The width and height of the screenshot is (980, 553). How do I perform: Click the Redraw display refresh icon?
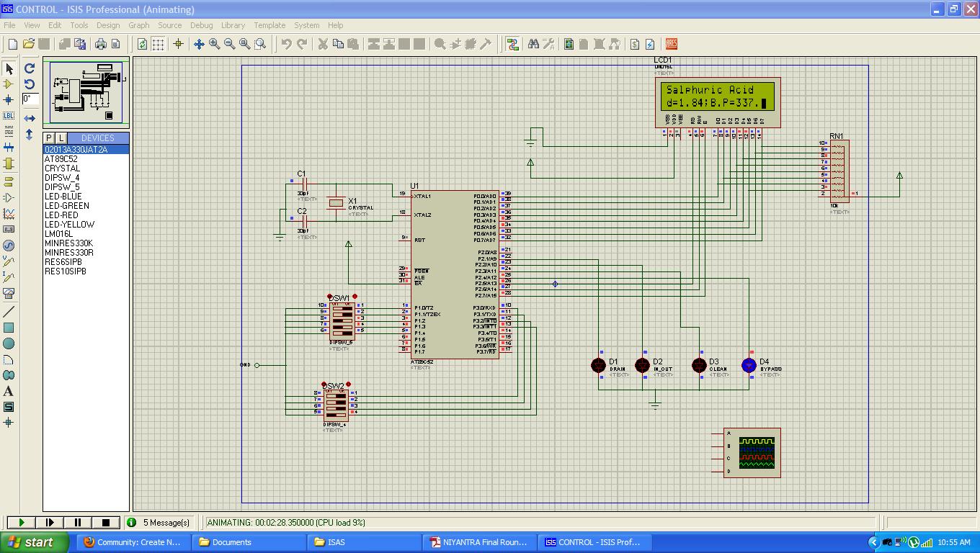(x=143, y=44)
